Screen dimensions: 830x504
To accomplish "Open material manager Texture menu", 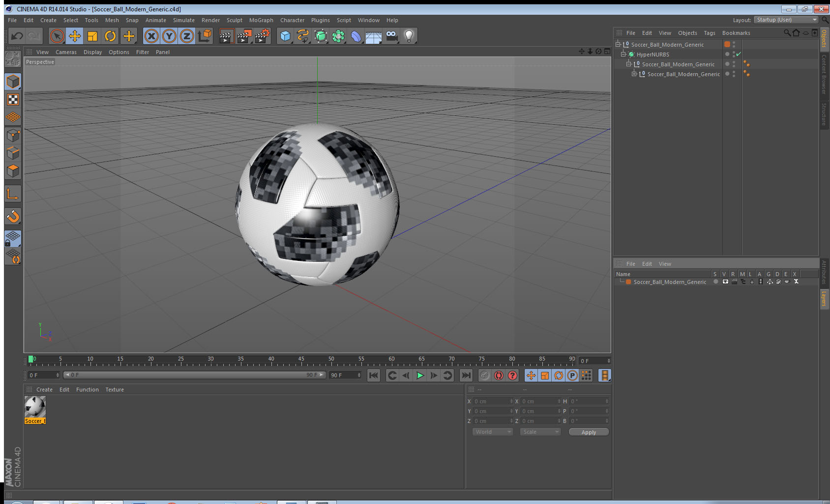I will coord(115,390).
